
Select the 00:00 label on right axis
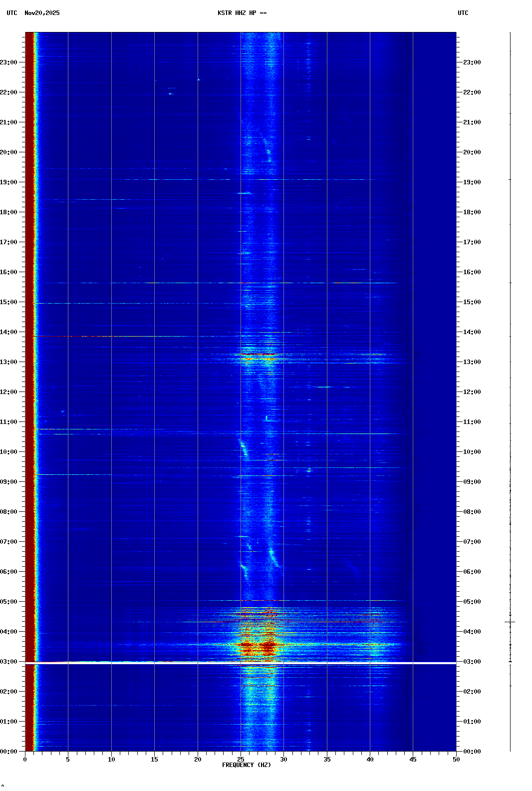tap(472, 752)
